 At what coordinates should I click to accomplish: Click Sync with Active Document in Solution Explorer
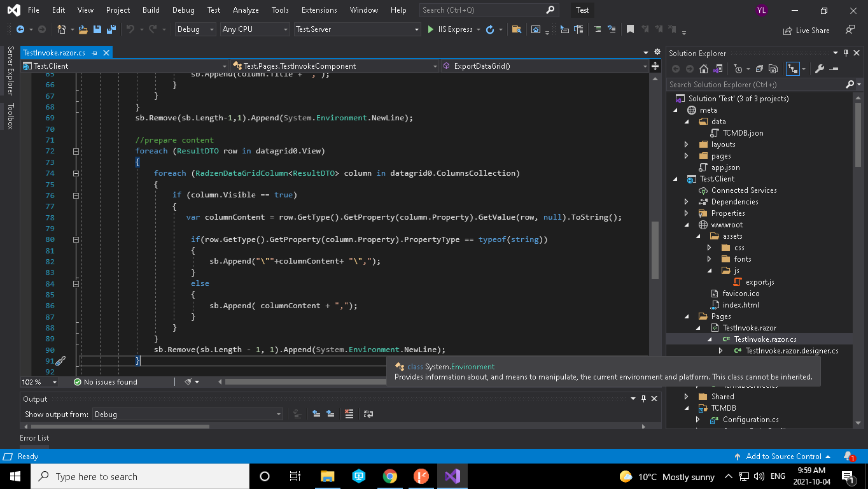point(793,69)
